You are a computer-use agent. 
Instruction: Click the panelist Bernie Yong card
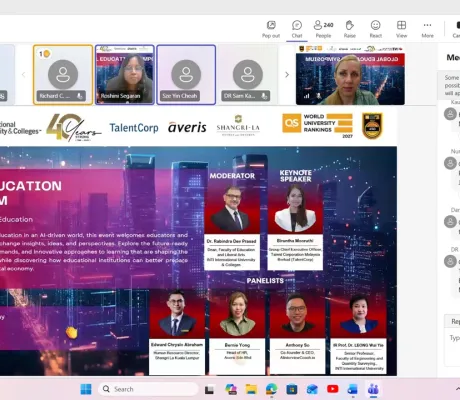click(x=237, y=333)
